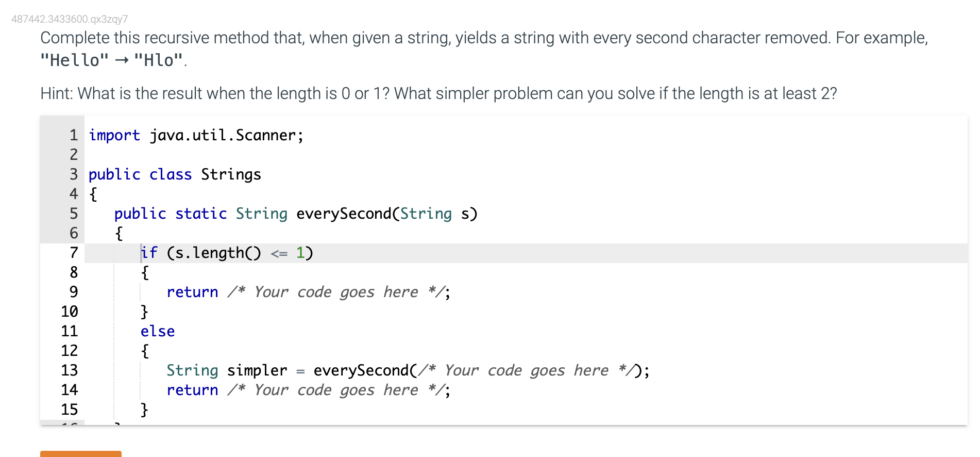The image size is (980, 457).
Task: Click the orange button below the editor
Action: (81, 454)
